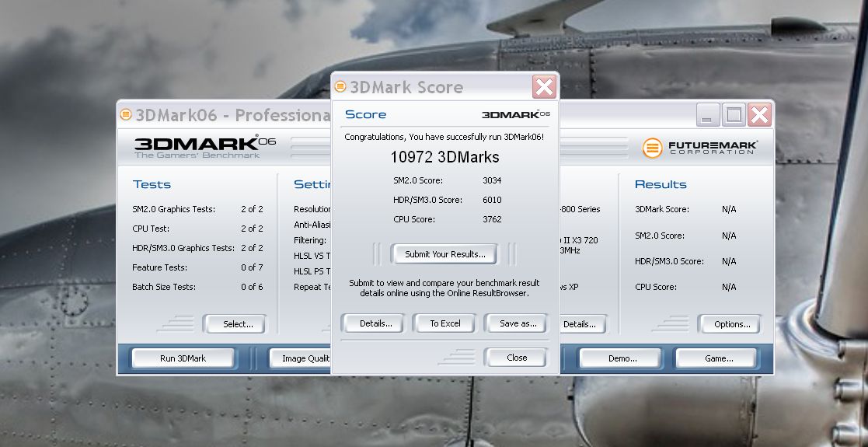
Task: Click 3DMARK06 logo in main window
Action: click(x=205, y=146)
